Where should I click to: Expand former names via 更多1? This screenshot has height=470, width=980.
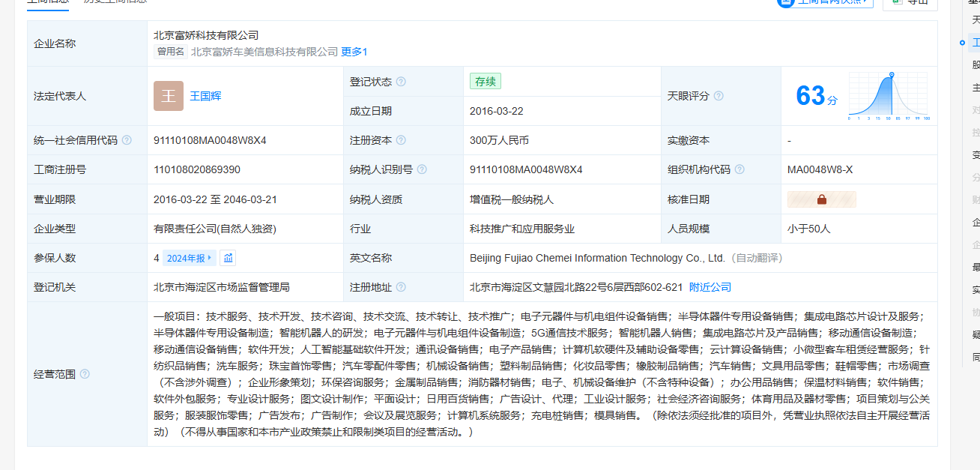[x=354, y=52]
